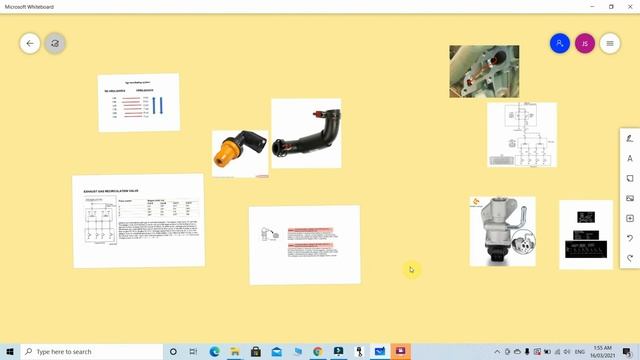Click the ENG language indicator
640x360 pixels.
[x=580, y=351]
